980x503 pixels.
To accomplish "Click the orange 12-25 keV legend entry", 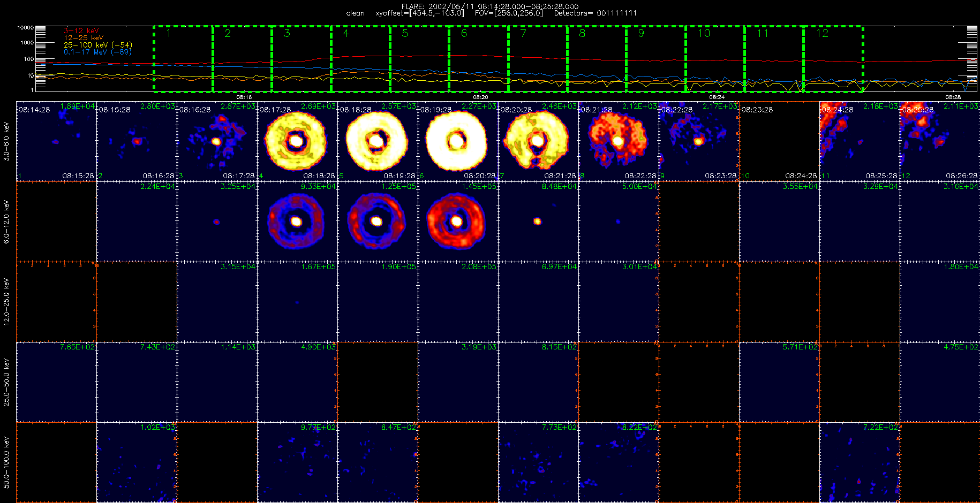I will (84, 38).
